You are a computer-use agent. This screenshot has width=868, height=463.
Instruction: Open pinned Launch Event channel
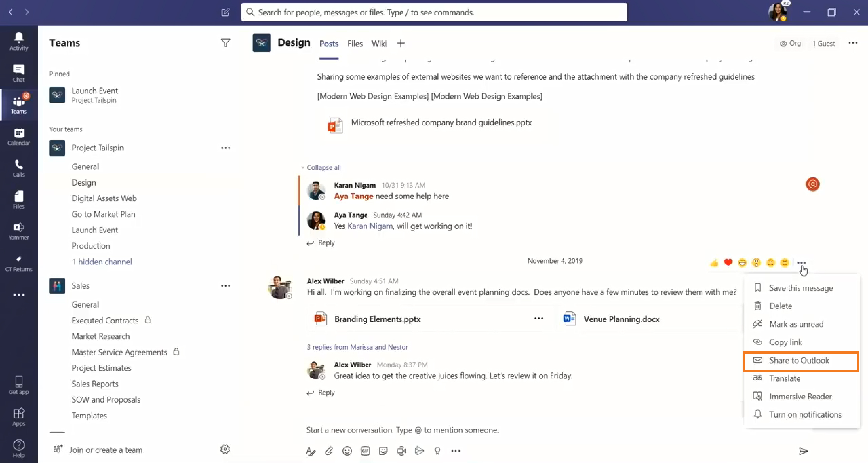coord(84,95)
